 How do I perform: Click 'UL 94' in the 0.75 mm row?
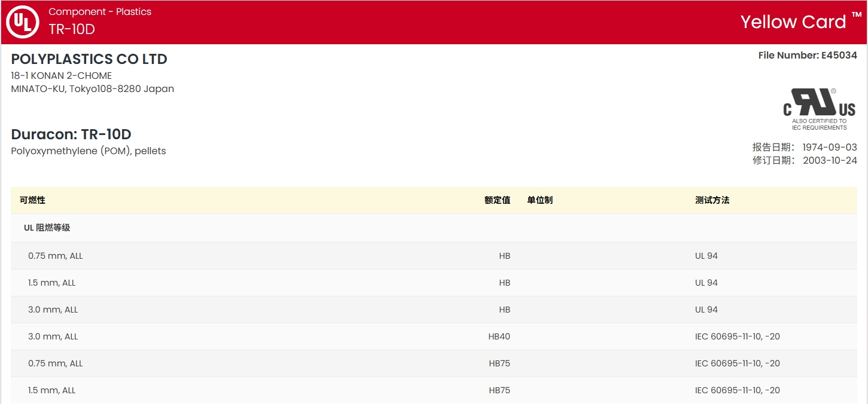[x=706, y=256]
